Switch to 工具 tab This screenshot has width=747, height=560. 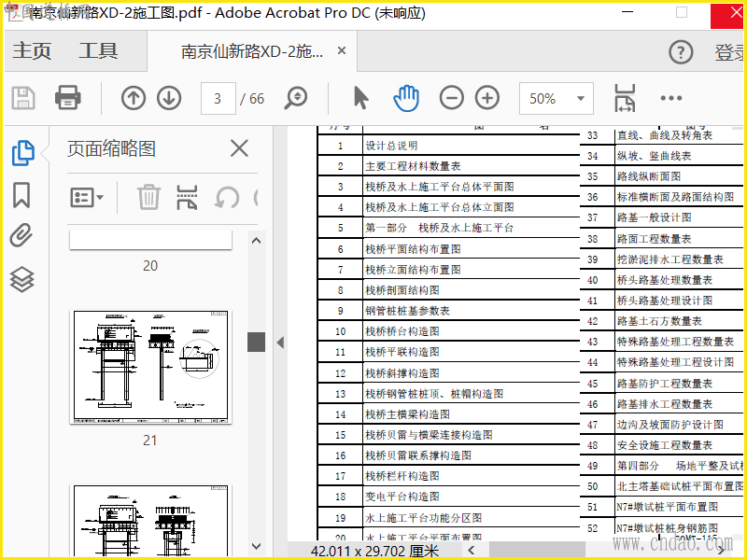click(98, 50)
